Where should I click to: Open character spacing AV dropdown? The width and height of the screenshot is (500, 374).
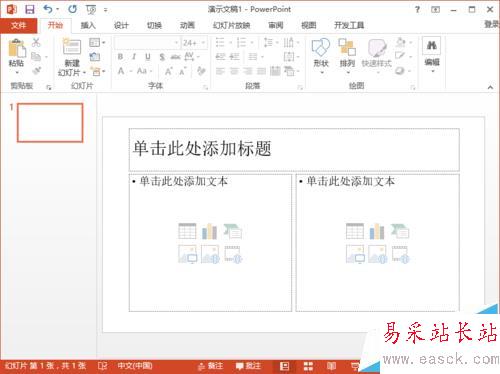[x=191, y=57]
